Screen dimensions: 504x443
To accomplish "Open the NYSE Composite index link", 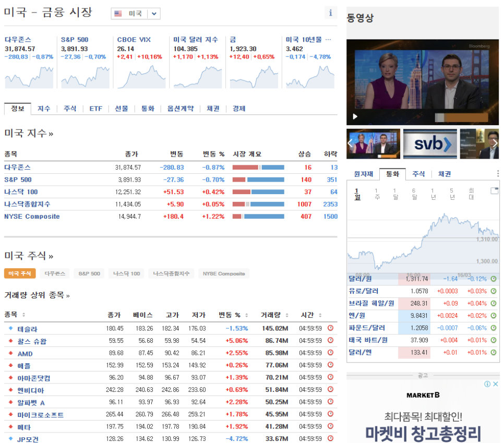I will click(32, 217).
